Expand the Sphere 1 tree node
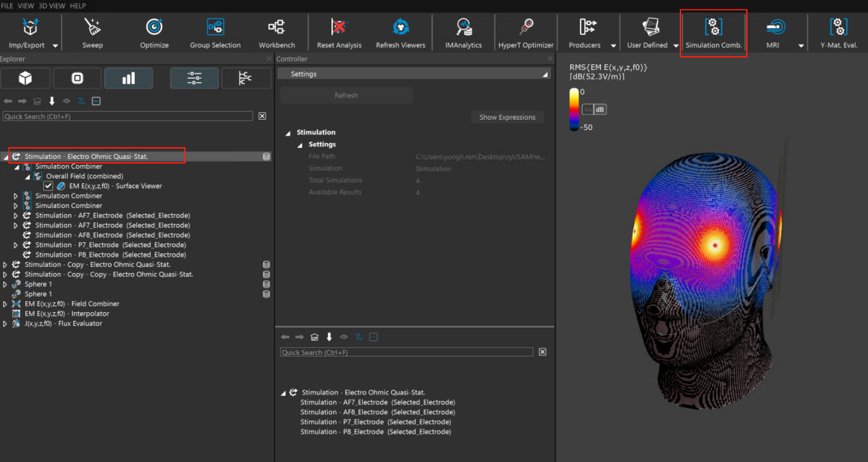Viewport: 868px width, 462px height. pos(6,284)
